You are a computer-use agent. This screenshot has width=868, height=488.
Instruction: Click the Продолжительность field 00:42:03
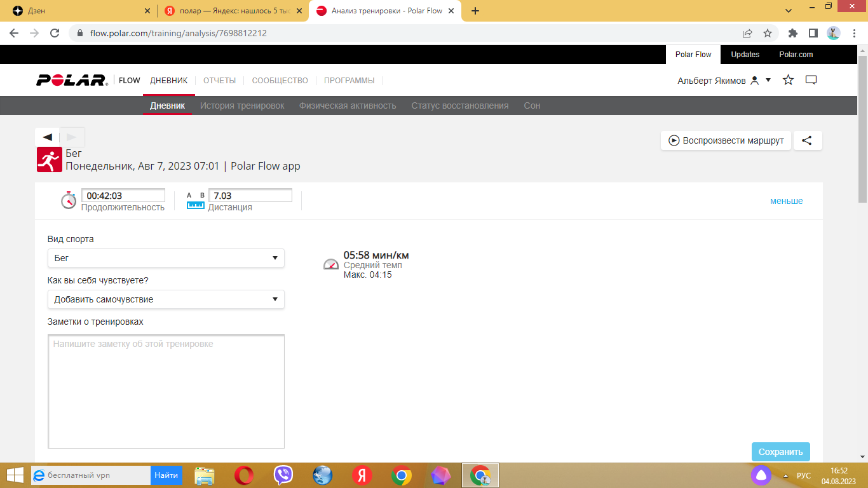pos(123,196)
